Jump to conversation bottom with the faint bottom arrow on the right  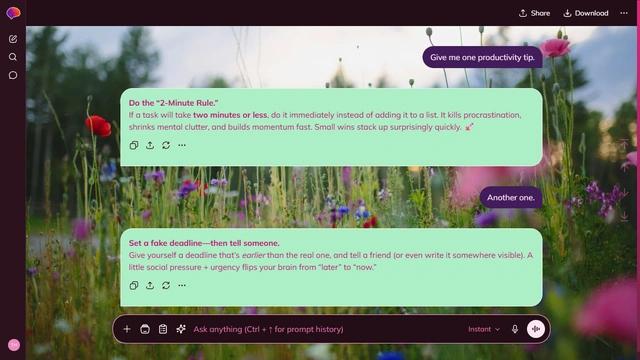(x=624, y=216)
